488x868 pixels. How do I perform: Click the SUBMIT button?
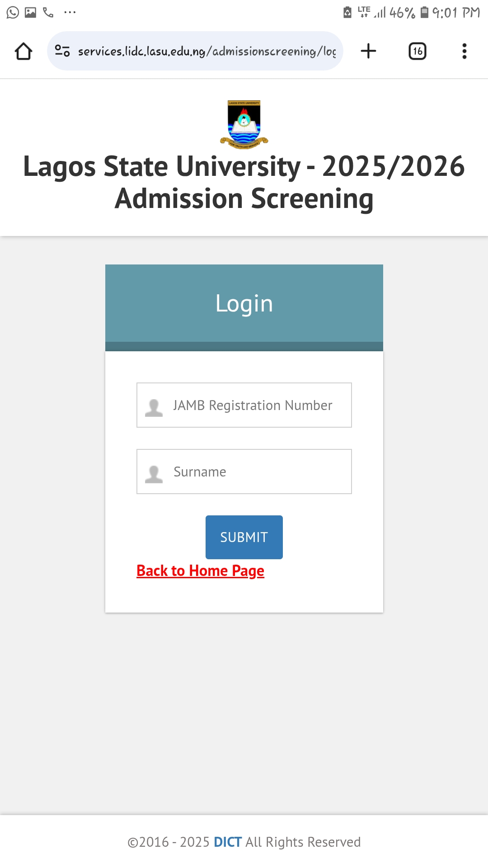click(x=244, y=537)
